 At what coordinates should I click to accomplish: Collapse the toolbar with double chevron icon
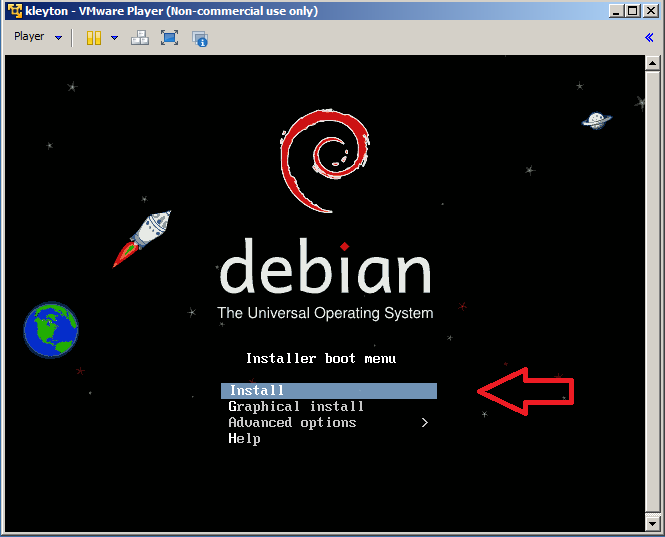click(649, 38)
